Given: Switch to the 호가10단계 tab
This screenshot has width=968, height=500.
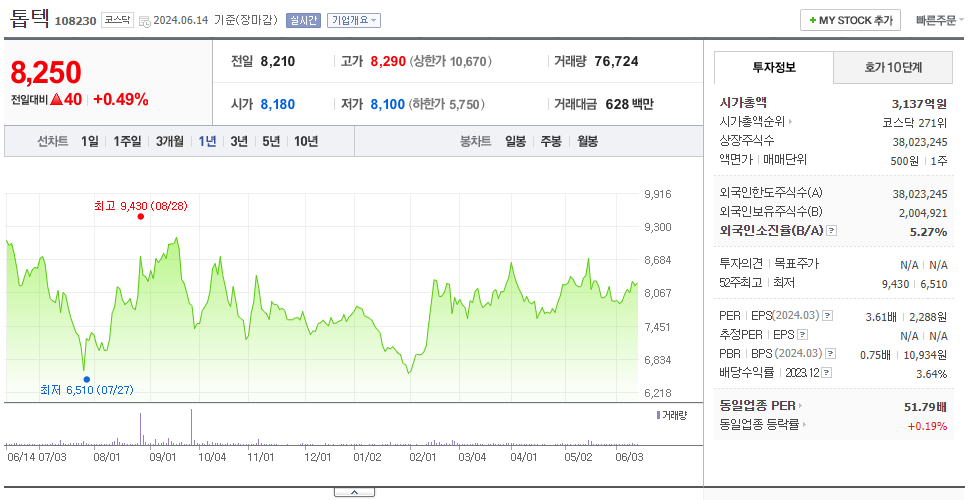Looking at the screenshot, I should [x=893, y=67].
